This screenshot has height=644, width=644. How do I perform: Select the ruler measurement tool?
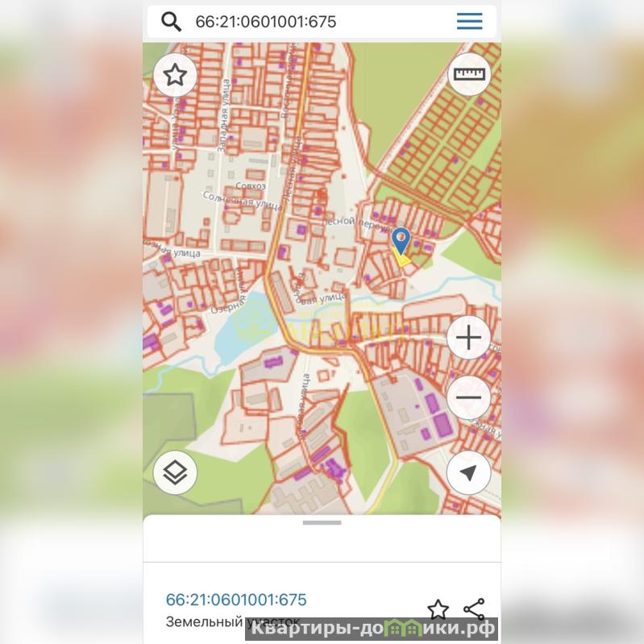point(469,74)
